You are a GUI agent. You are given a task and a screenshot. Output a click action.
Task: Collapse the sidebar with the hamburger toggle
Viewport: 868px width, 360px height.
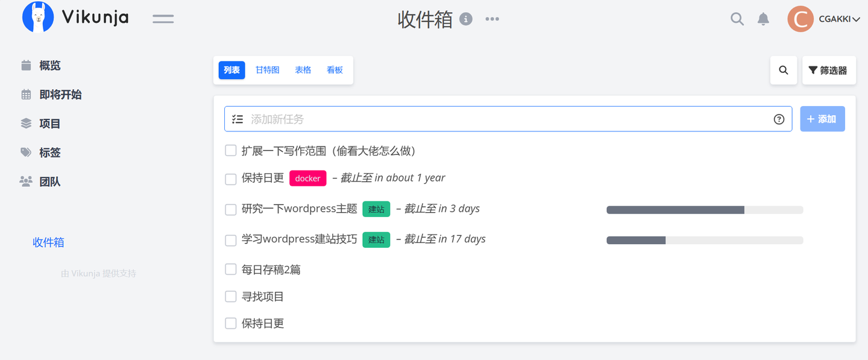(x=163, y=19)
